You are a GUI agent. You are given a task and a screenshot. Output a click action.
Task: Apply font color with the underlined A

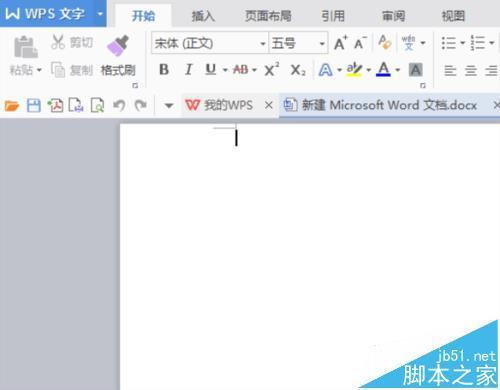coord(383,70)
